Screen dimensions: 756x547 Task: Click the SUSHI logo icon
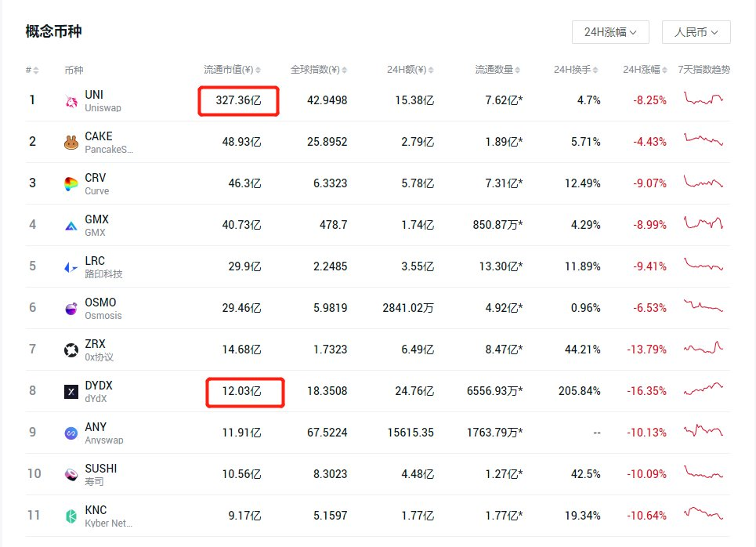point(71,475)
